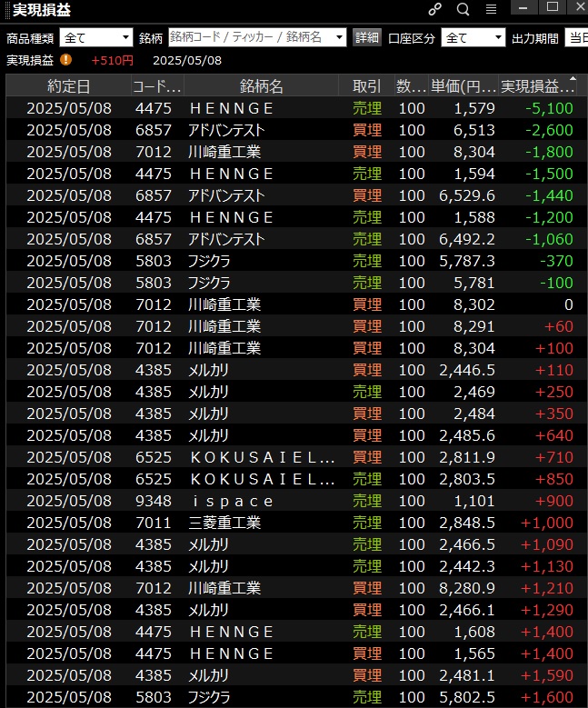Expand the 銘柄 code/ticker combo box arrow

click(x=339, y=37)
